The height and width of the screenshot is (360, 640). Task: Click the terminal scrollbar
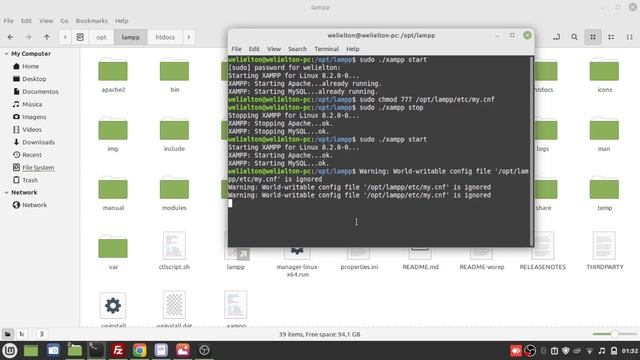click(x=531, y=151)
